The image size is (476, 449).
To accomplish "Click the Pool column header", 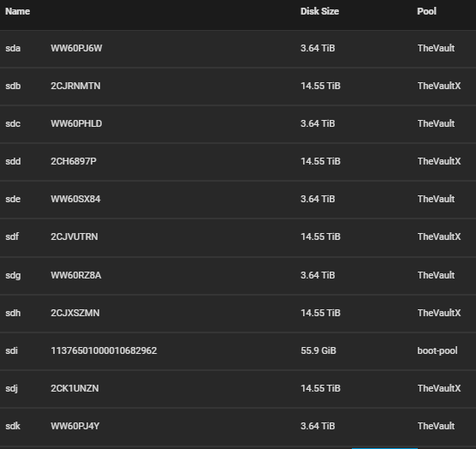I will [426, 11].
